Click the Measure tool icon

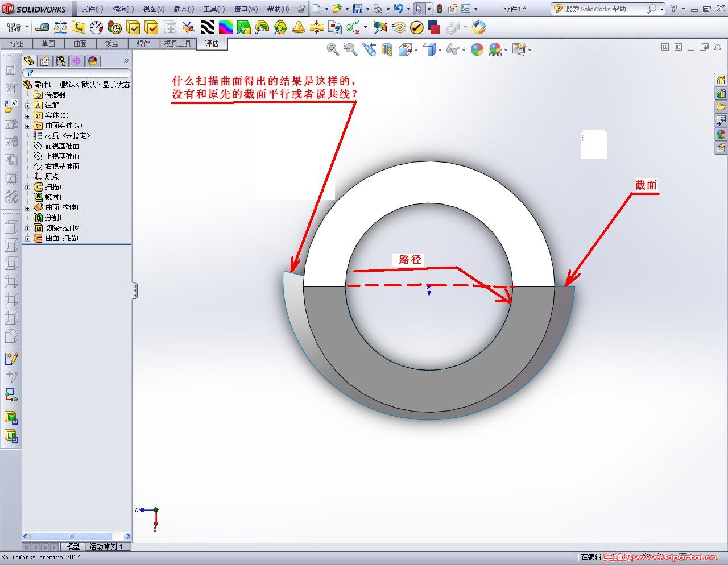coord(42,27)
